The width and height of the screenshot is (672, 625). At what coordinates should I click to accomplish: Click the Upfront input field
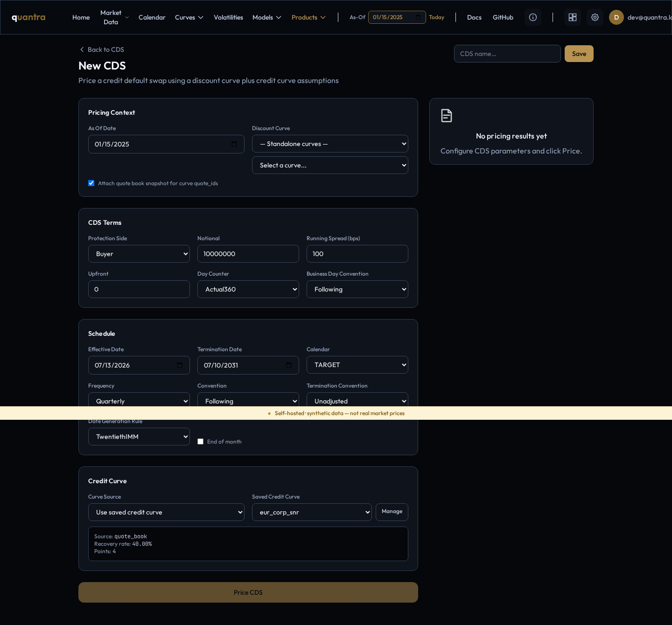pyautogui.click(x=139, y=289)
